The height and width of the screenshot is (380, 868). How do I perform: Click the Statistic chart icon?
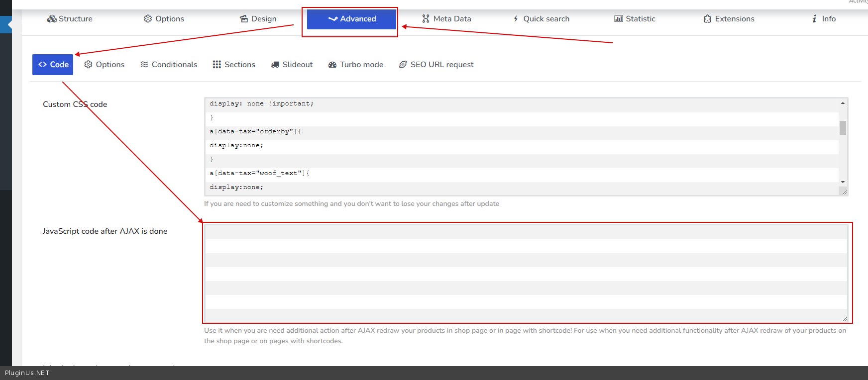pos(618,19)
